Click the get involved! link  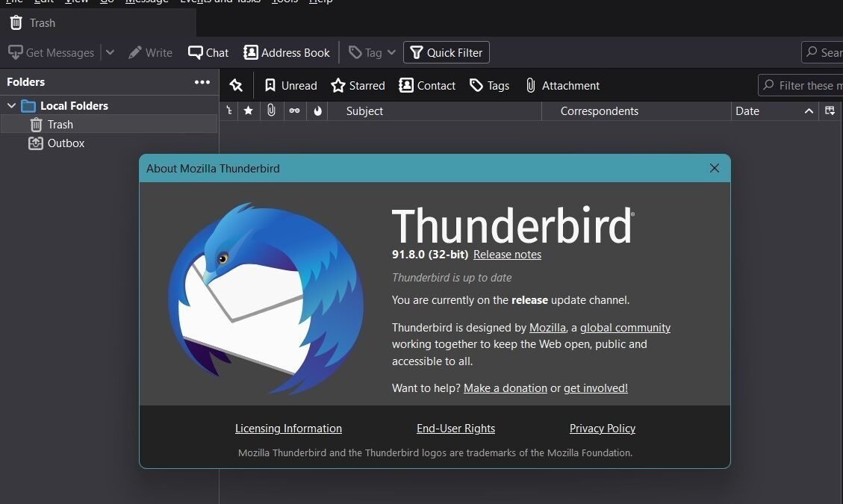596,388
